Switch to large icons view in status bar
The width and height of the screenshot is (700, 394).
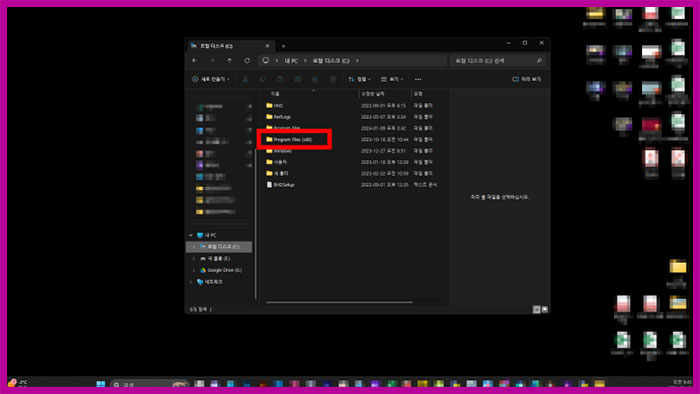545,309
